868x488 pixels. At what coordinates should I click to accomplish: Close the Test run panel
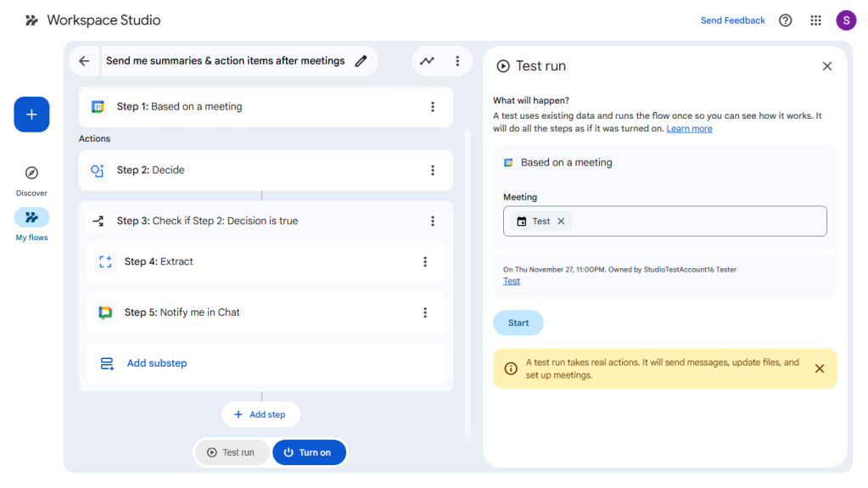tap(827, 66)
